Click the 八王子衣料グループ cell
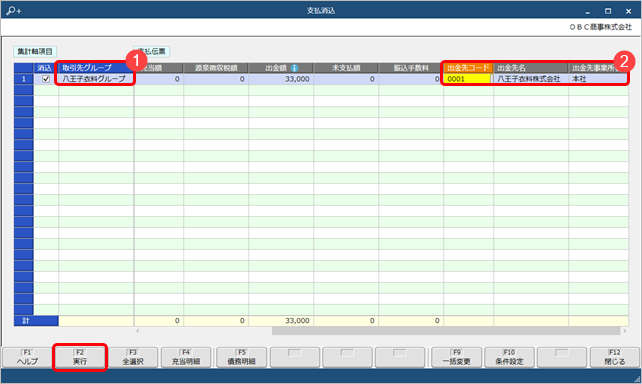The width and height of the screenshot is (642, 384). coord(96,79)
